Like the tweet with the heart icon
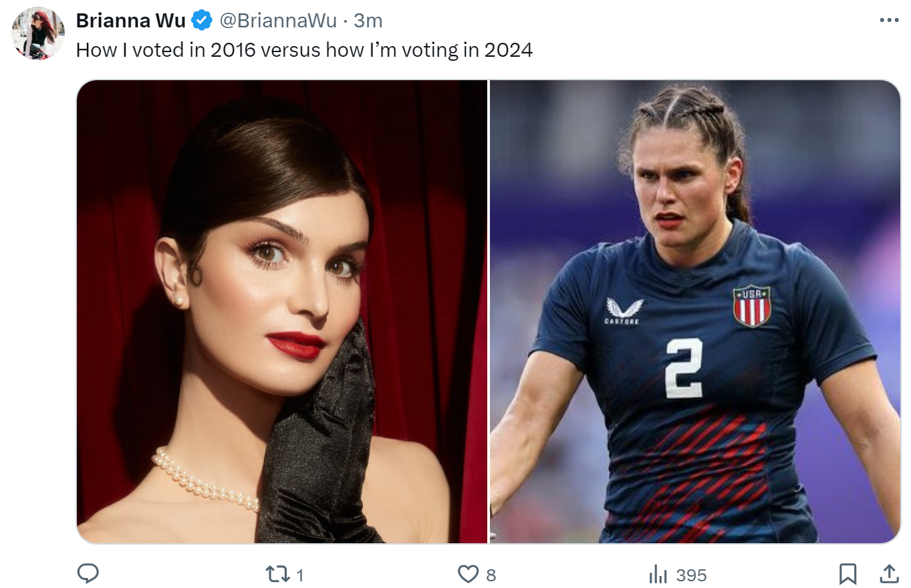Viewport: 911px width, 588px height. coord(468,574)
